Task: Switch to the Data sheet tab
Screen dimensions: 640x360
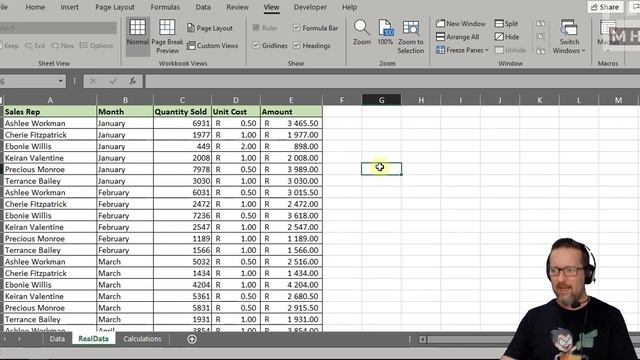Action: click(x=57, y=339)
